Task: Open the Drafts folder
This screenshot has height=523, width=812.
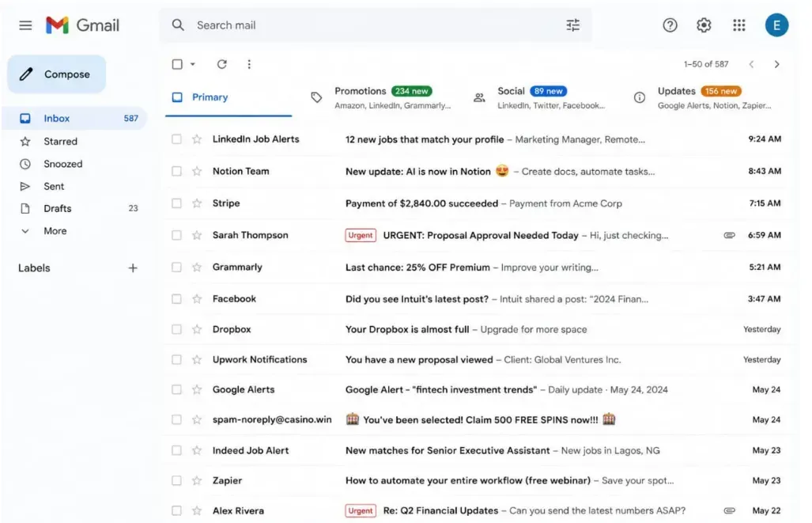Action: 75,208
